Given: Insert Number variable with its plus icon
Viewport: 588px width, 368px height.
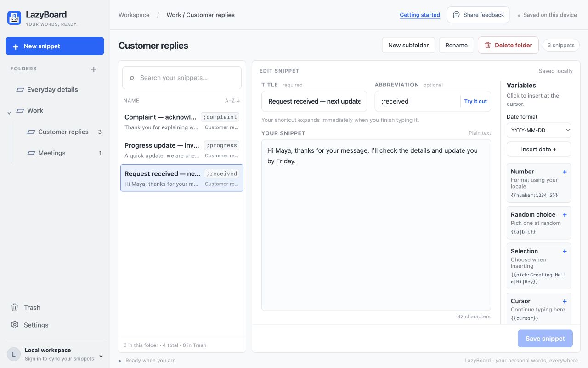Looking at the screenshot, I should 565,172.
